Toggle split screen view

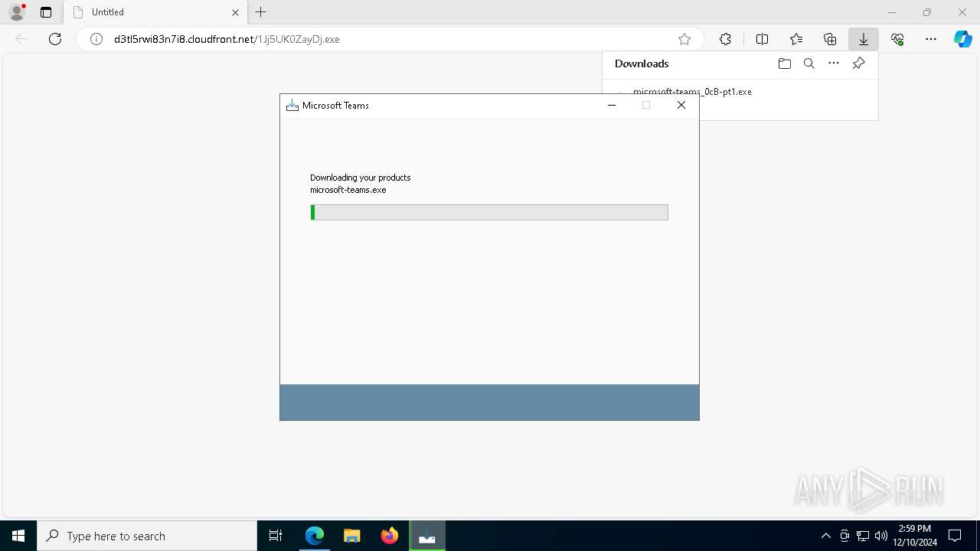click(x=762, y=39)
